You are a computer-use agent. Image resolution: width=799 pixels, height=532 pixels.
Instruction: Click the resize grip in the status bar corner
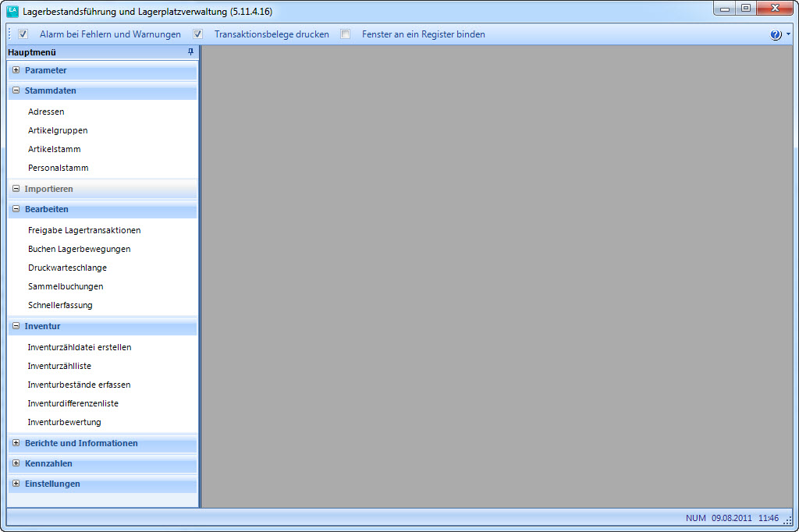click(787, 520)
